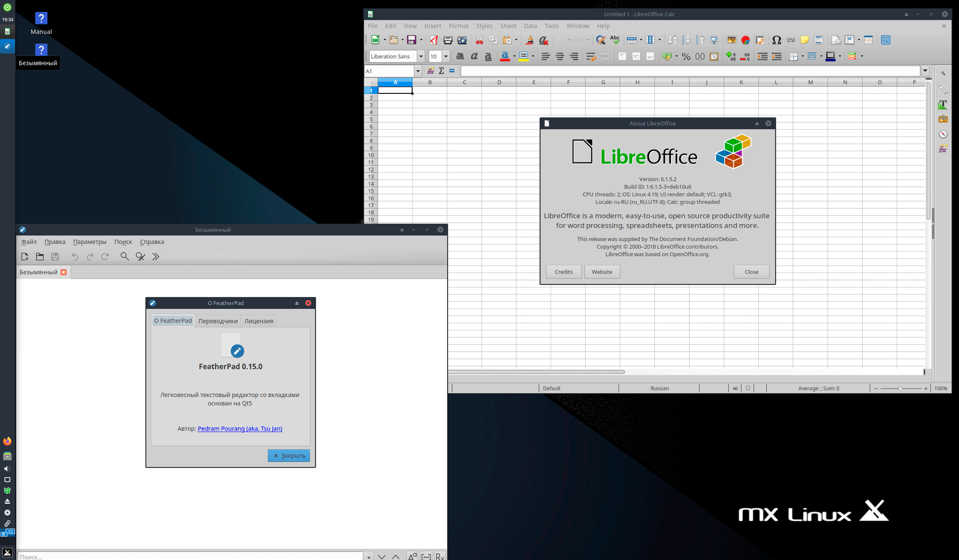Click the AutoFilter funnel icon
The width and height of the screenshot is (959, 560).
(714, 40)
